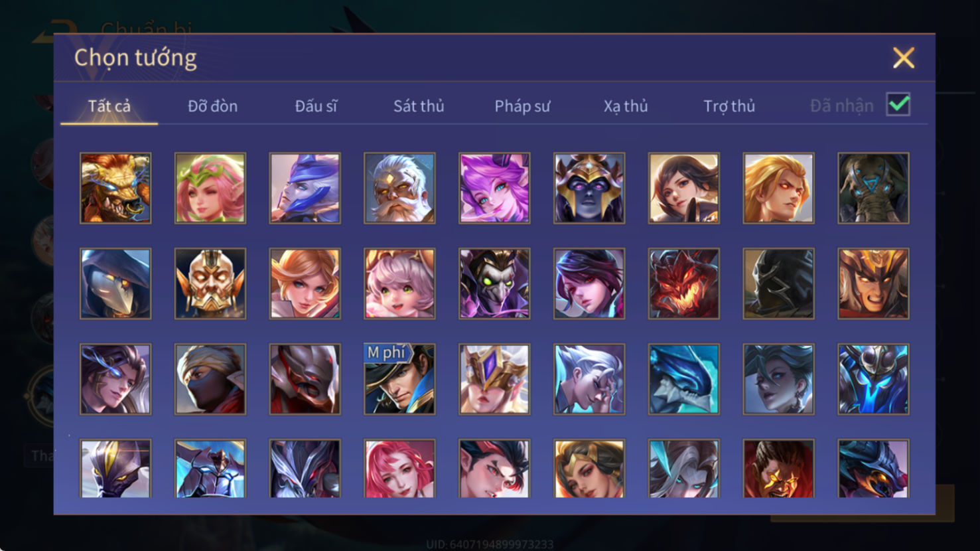Filter by the Xạ thủ tab
The height and width of the screenshot is (551, 980).
626,106
